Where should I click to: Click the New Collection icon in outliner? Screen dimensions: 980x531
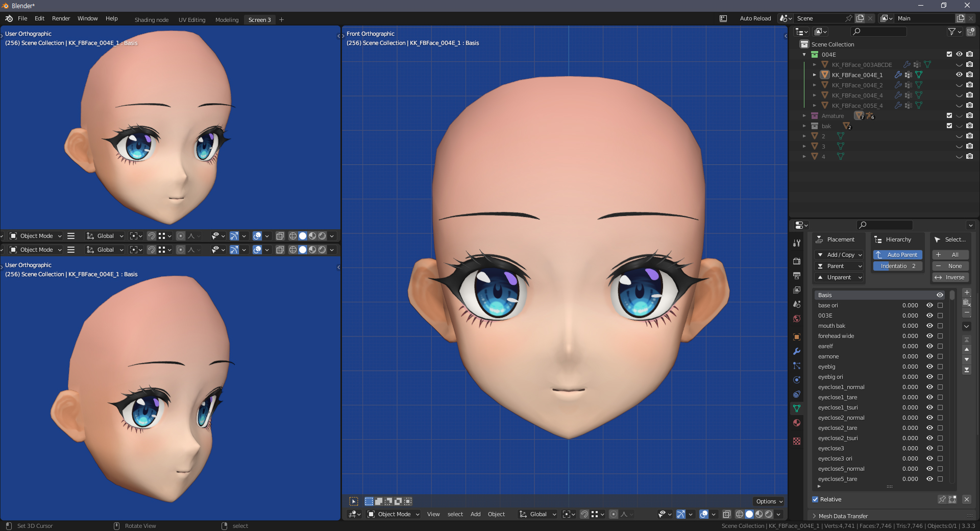970,32
